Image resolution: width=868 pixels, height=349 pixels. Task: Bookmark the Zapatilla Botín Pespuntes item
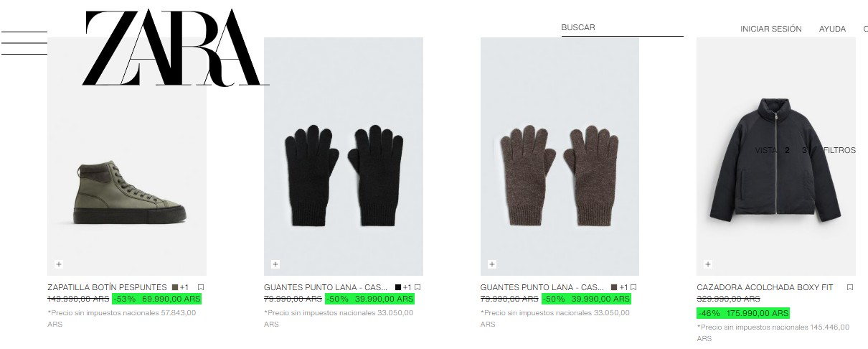tap(202, 287)
